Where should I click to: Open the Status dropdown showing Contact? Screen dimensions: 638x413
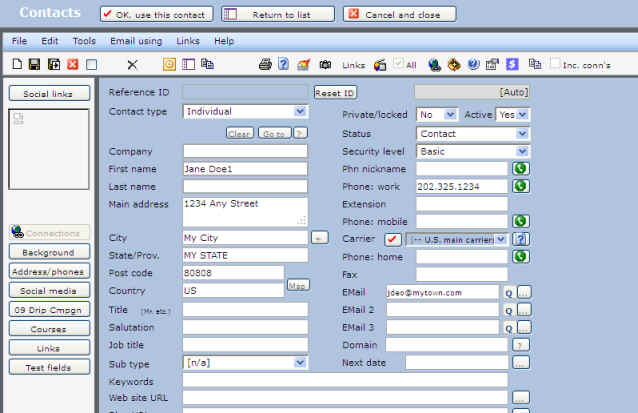(x=473, y=133)
